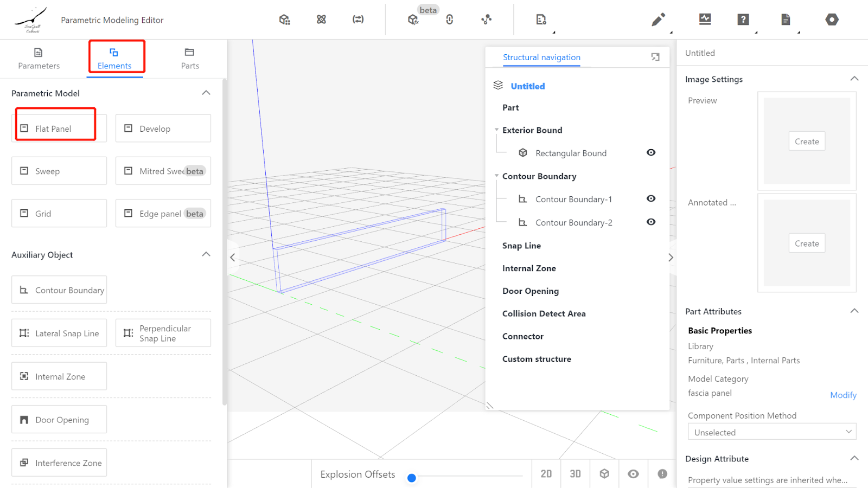Click Create in the Preview image box
The width and height of the screenshot is (868, 488).
point(807,142)
